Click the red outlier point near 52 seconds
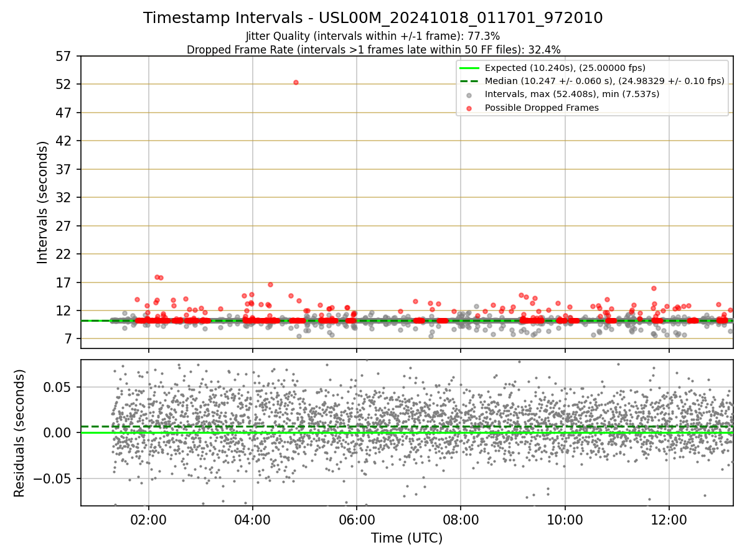Image resolution: width=747 pixels, height=560 pixels. [296, 82]
